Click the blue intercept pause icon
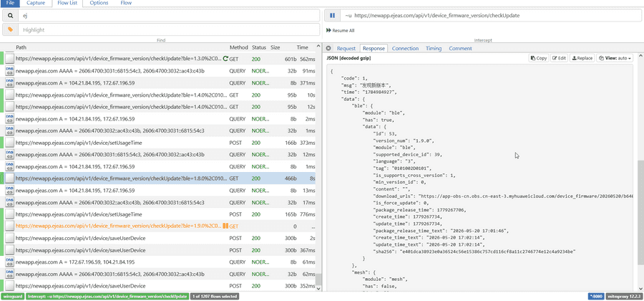 coord(332,16)
